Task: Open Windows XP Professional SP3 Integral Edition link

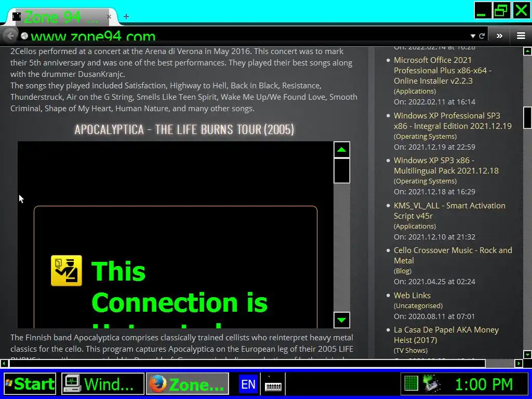Action: coord(453,121)
